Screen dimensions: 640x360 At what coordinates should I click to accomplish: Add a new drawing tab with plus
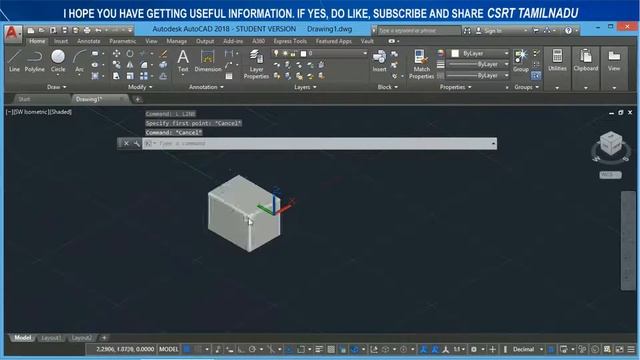click(x=138, y=99)
